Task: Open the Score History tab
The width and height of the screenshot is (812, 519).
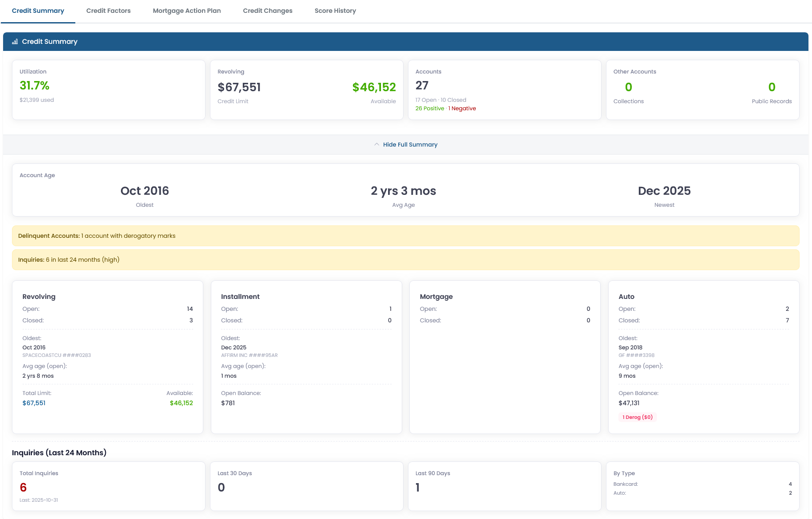Action: click(x=335, y=11)
